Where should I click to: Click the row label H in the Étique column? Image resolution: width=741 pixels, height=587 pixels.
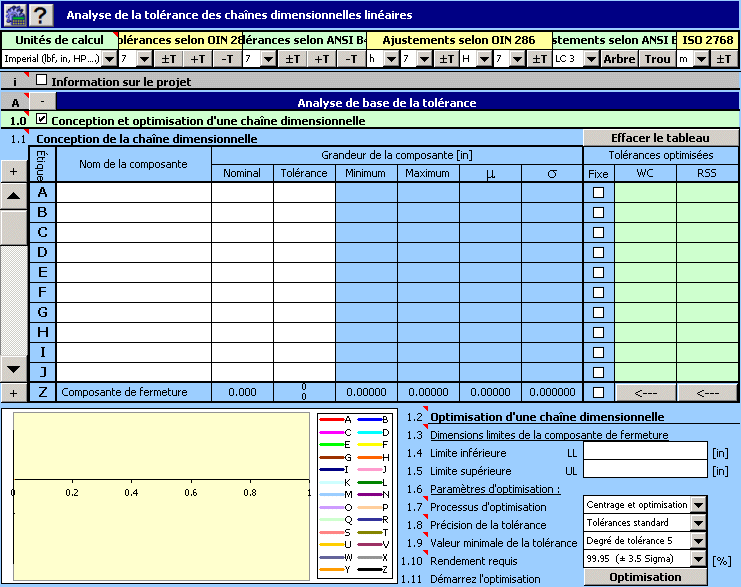click(43, 332)
